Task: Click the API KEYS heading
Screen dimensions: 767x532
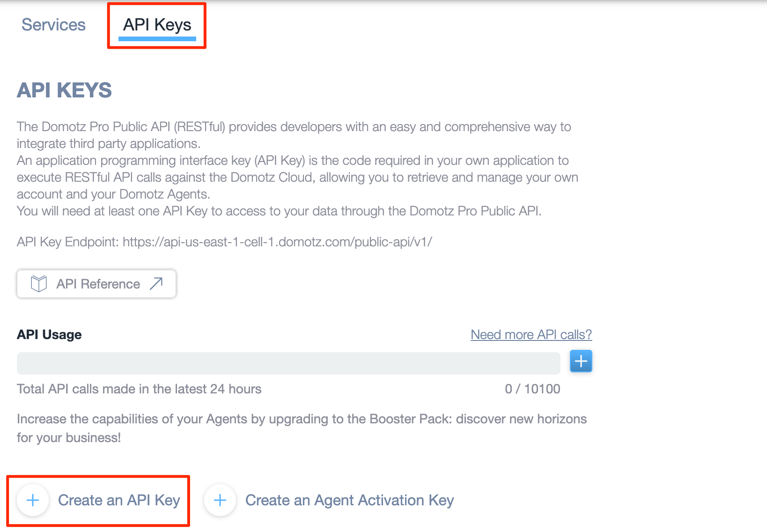Action: 65,90
